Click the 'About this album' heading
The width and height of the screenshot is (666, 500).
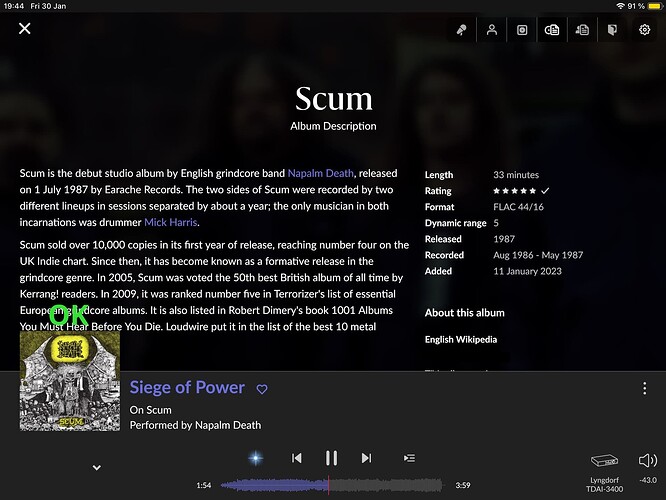click(x=465, y=313)
